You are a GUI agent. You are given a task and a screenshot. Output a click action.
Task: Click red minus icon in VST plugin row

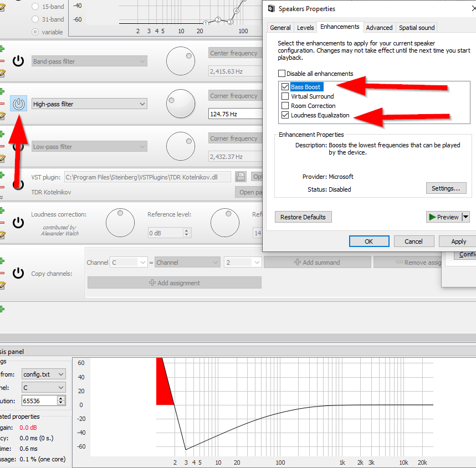tap(2, 187)
